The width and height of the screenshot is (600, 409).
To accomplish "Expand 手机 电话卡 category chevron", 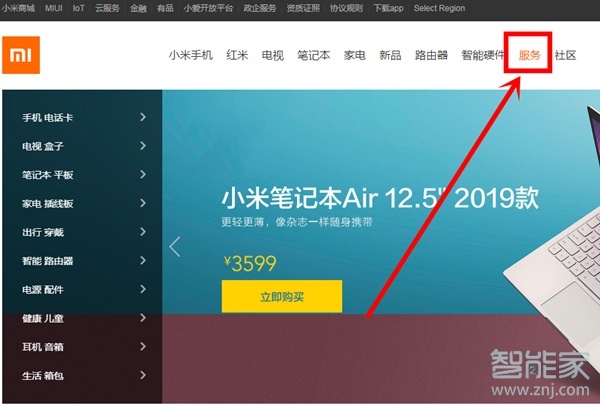I will (x=143, y=117).
